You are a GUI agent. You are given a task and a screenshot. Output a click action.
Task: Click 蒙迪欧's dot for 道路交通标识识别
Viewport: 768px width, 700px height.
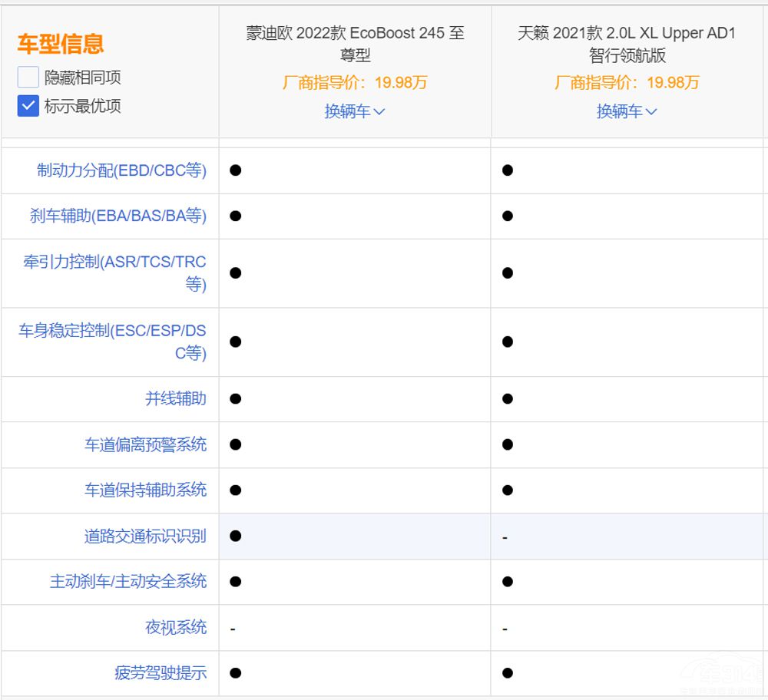tap(236, 536)
